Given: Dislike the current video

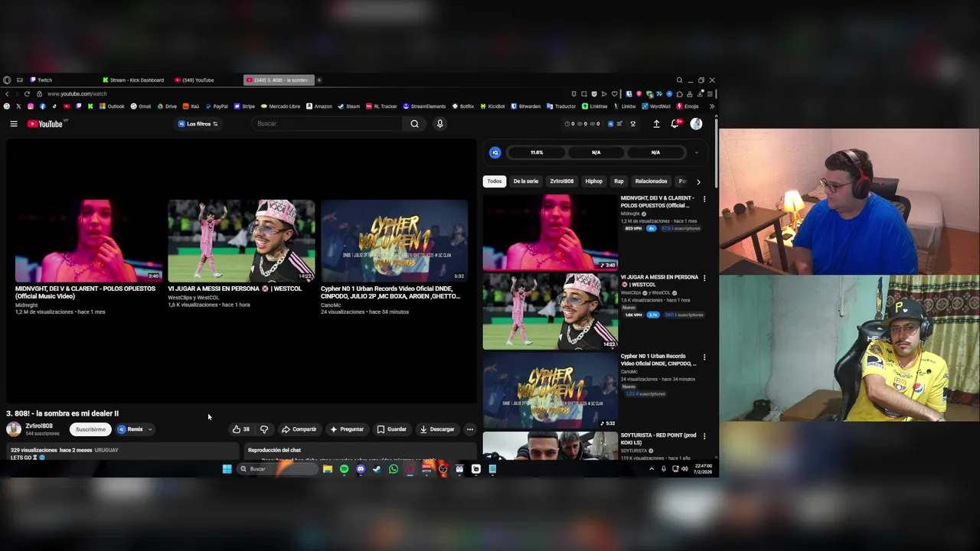Looking at the screenshot, I should 264,429.
